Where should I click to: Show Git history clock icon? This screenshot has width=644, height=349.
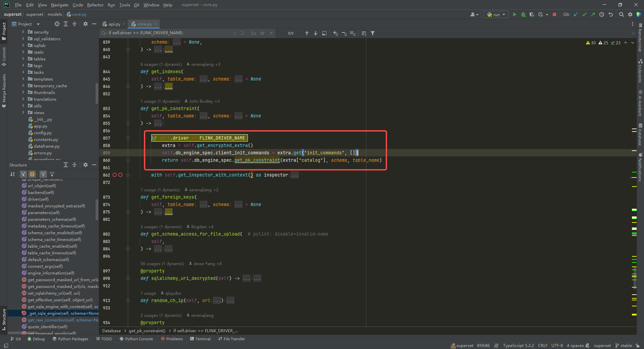(602, 14)
